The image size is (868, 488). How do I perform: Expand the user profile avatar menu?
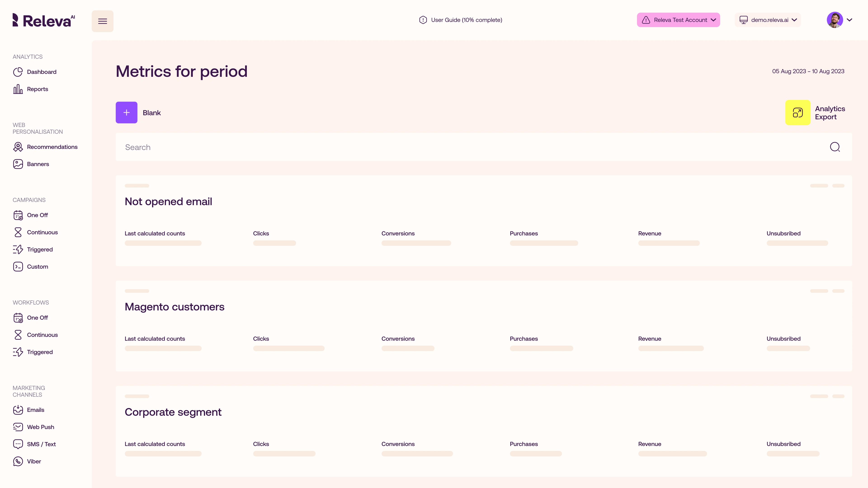839,20
